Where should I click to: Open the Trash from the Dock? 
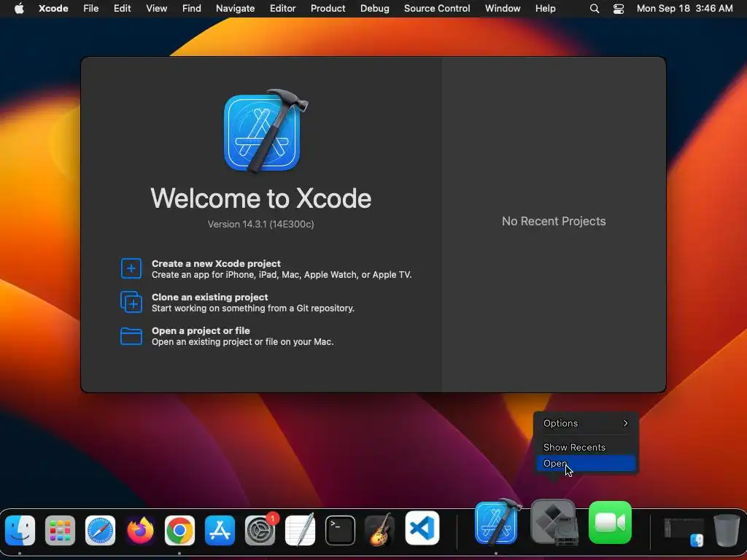(727, 530)
